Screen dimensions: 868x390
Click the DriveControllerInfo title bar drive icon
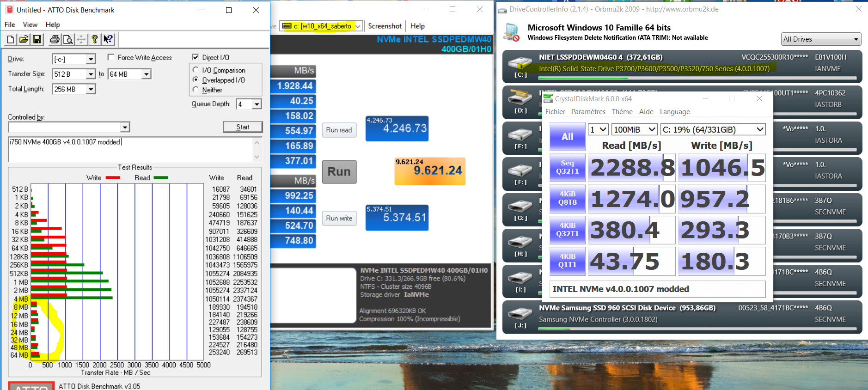pyautogui.click(x=502, y=10)
